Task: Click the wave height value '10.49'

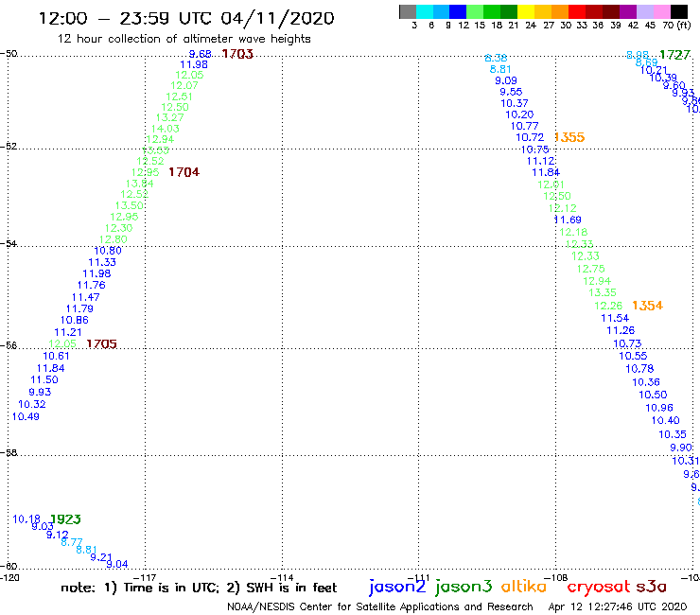Action: coord(26,416)
